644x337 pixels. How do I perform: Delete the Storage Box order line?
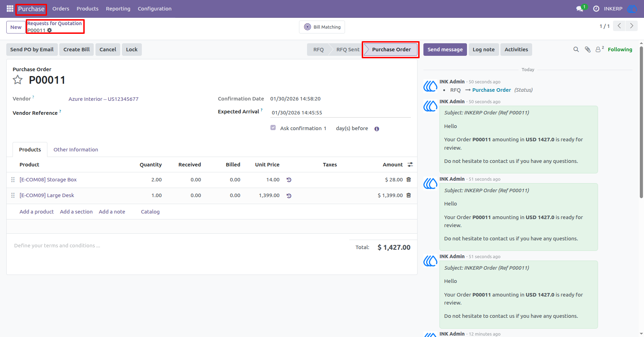click(x=409, y=180)
